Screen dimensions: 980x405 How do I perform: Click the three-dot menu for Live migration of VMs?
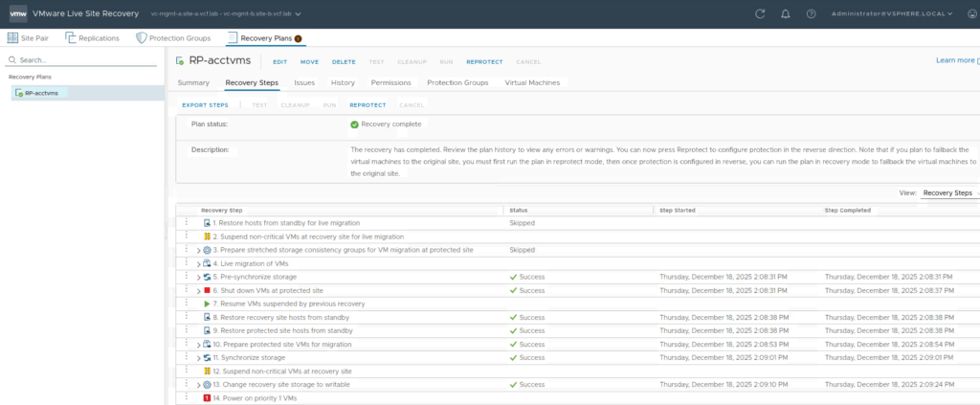coord(187,263)
